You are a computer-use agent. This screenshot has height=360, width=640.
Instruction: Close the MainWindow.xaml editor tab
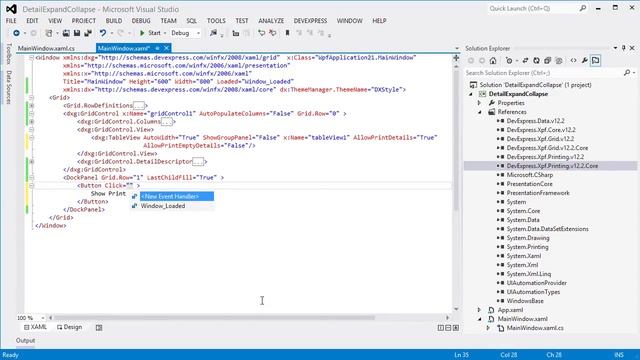point(167,48)
